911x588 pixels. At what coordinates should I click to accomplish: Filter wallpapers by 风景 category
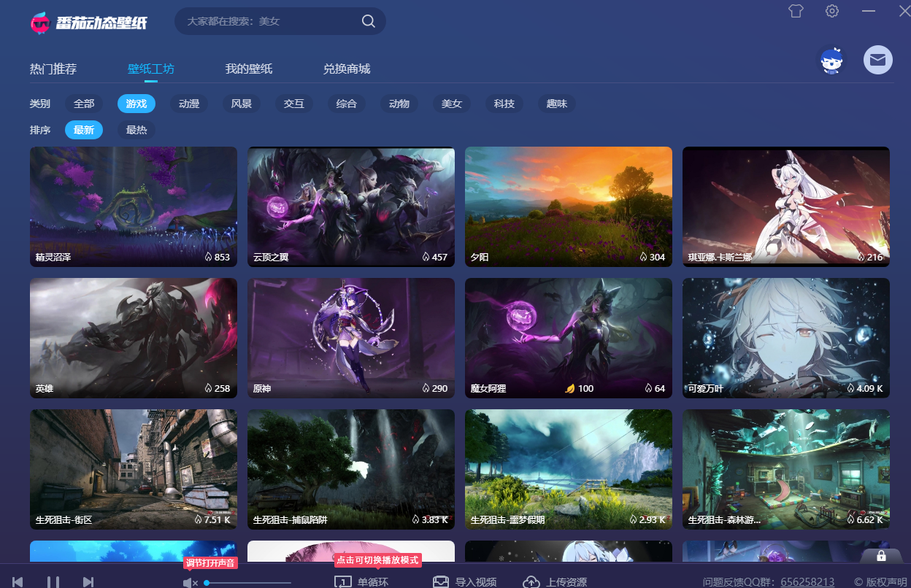pos(242,104)
